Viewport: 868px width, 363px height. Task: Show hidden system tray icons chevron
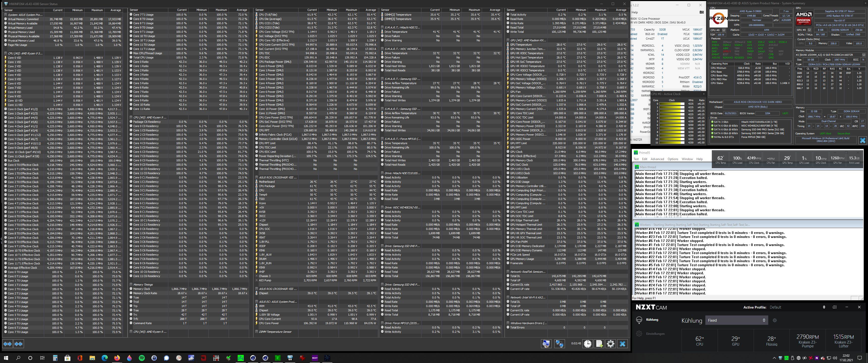pos(774,358)
